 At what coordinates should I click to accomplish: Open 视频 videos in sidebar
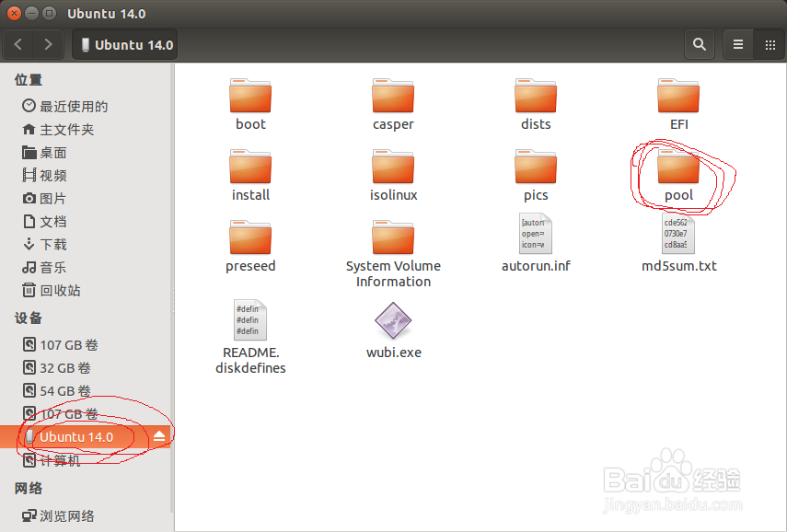44,176
